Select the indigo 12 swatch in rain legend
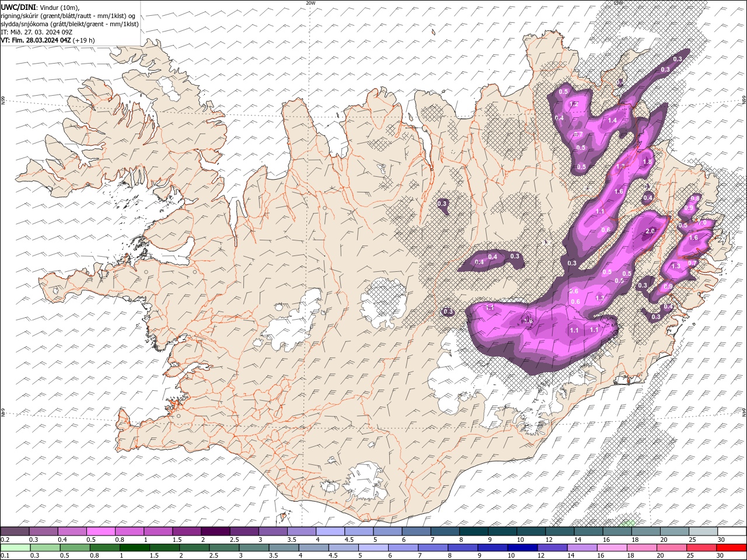 tap(551, 548)
